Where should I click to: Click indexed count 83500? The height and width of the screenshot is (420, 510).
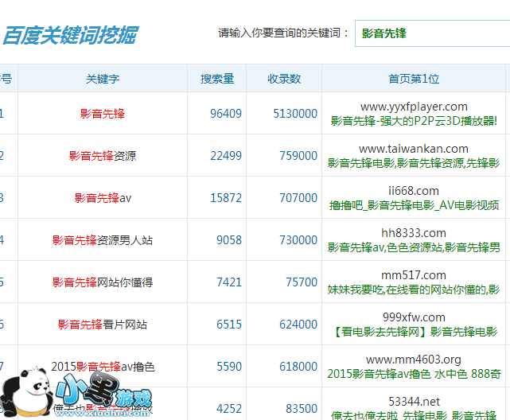coord(302,409)
